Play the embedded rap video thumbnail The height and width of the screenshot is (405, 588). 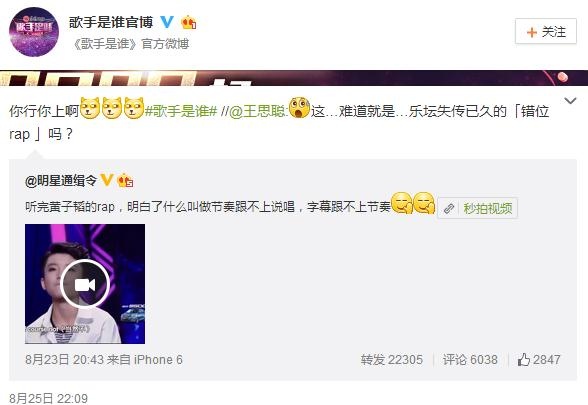click(x=85, y=284)
